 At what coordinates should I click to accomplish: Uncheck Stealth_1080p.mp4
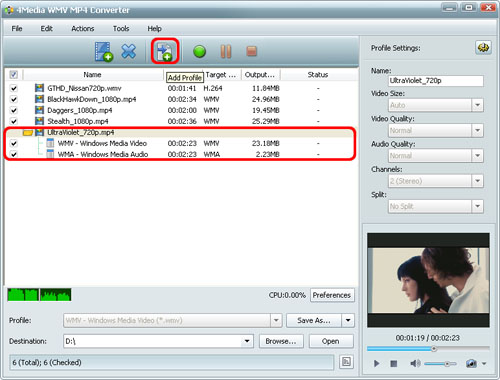(14, 121)
